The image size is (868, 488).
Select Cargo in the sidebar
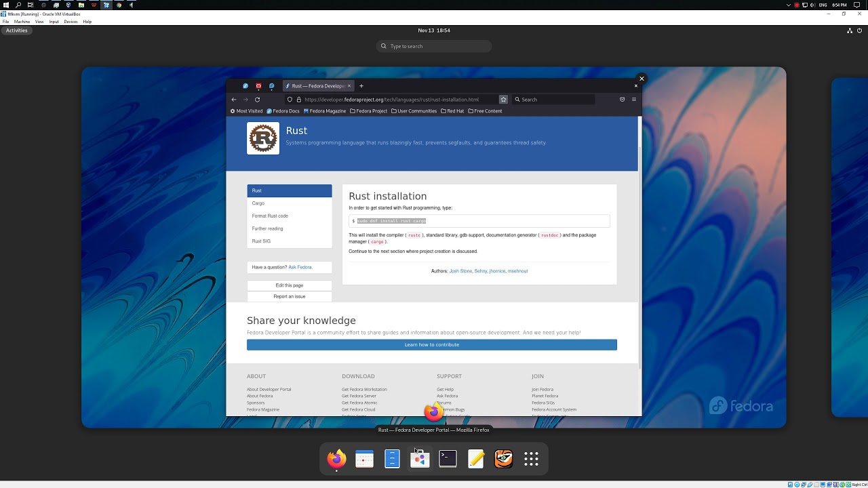pos(290,203)
